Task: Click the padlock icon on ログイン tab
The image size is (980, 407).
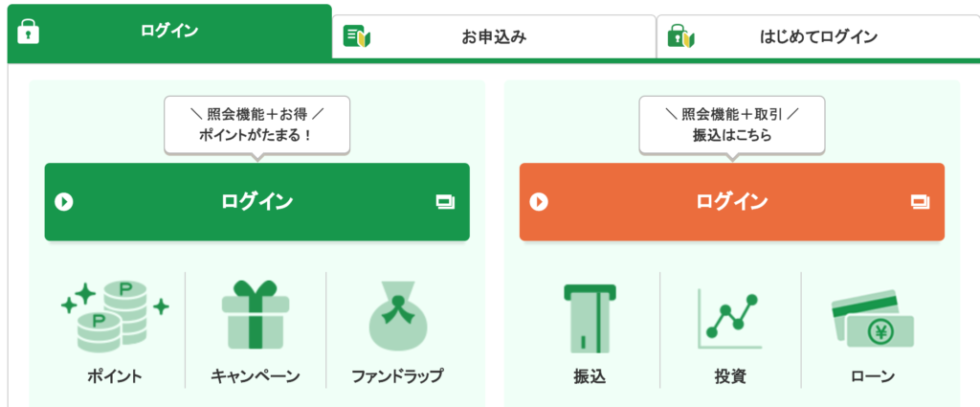Action: (x=28, y=31)
